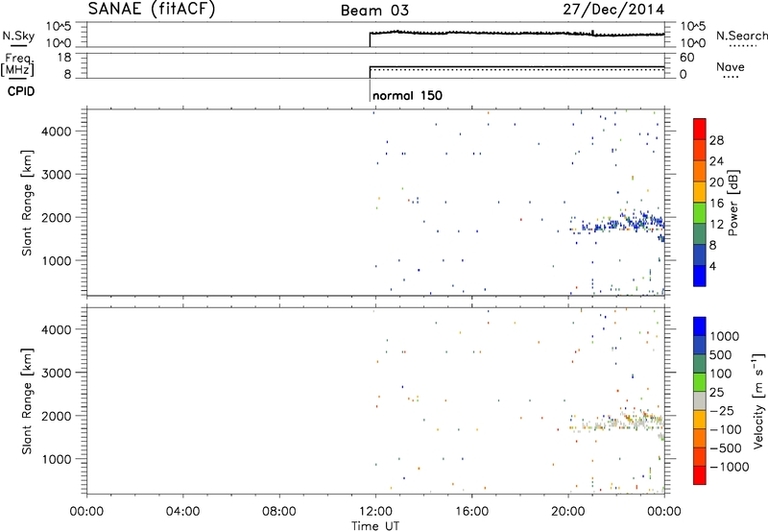Click the '-100' label on the Velocity colorbar
The width and height of the screenshot is (768, 532).
point(725,429)
